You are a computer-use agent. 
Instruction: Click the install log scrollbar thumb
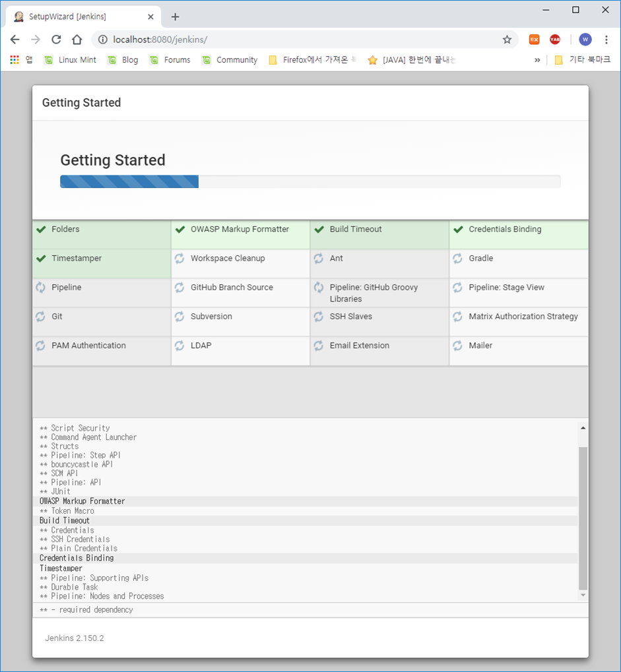pos(583,518)
